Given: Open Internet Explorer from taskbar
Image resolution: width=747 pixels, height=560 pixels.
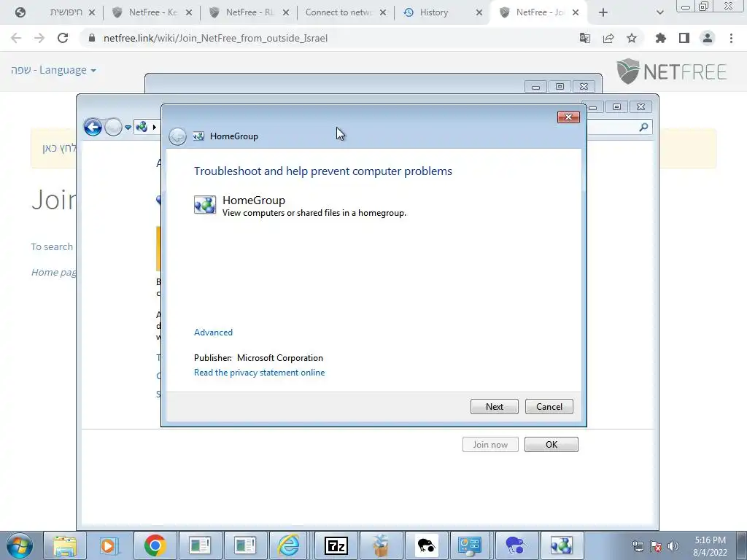Looking at the screenshot, I should tap(289, 545).
